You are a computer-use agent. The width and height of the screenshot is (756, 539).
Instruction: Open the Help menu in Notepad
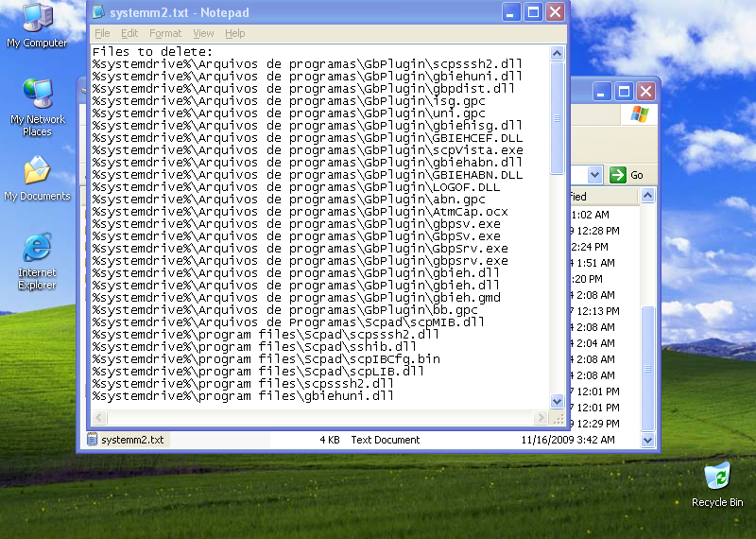click(x=234, y=33)
